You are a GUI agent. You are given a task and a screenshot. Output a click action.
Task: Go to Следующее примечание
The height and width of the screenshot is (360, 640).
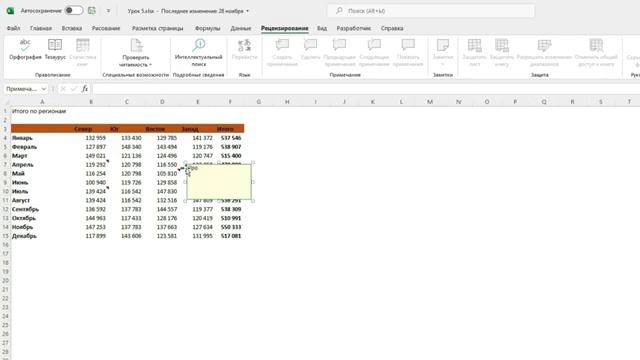(374, 53)
